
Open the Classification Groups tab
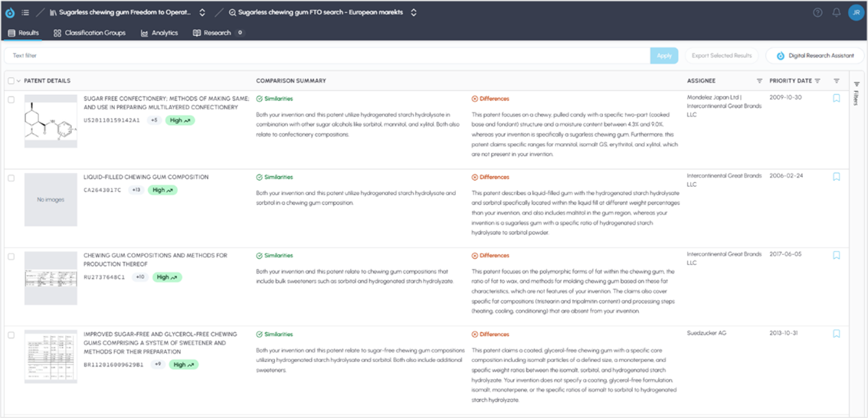coord(90,33)
